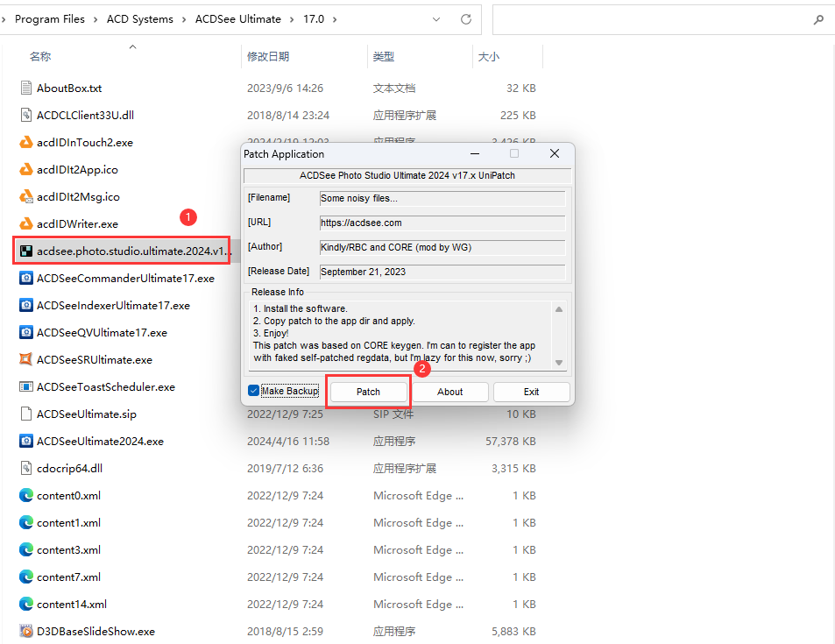This screenshot has width=835, height=644.
Task: Click the URL field https://acdsee.com
Action: [442, 223]
